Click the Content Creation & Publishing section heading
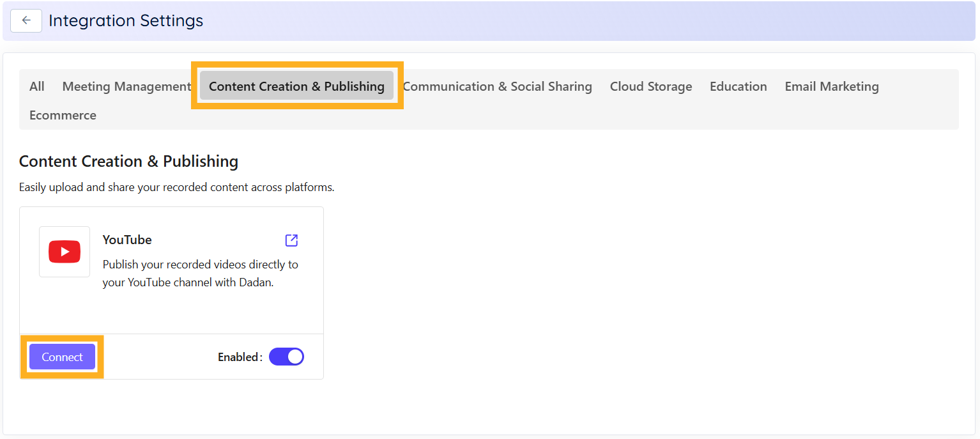 [x=128, y=161]
